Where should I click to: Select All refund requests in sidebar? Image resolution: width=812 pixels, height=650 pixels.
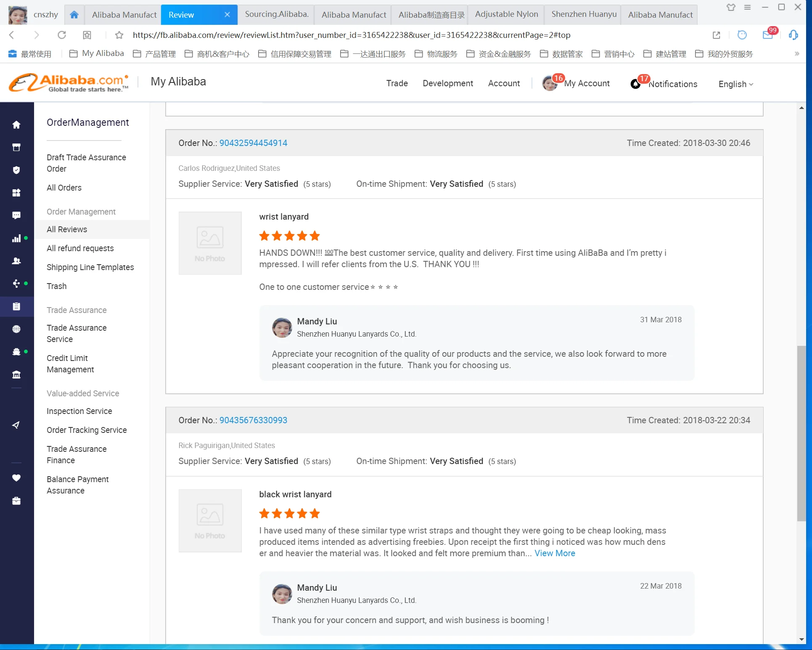click(80, 248)
